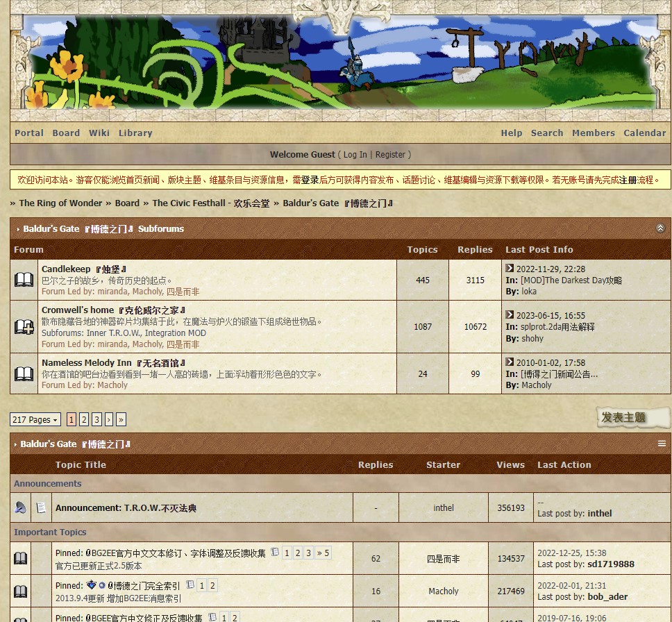The image size is (672, 622).
Task: View last poster sd1719888 profile
Action: (x=610, y=564)
